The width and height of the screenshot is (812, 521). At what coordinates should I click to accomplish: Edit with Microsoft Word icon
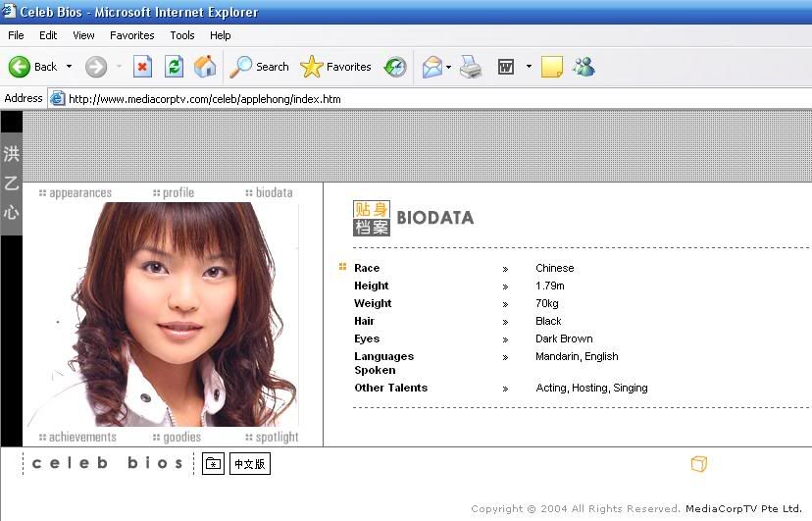click(x=506, y=67)
